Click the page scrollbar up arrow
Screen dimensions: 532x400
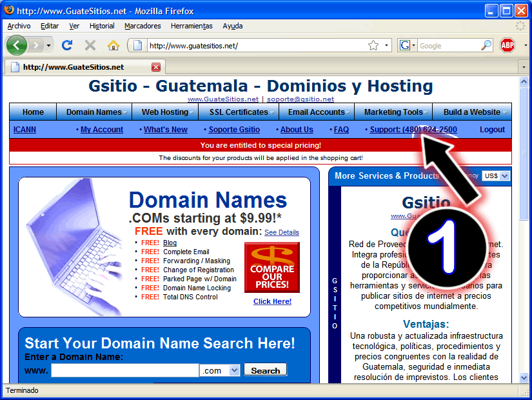(524, 81)
